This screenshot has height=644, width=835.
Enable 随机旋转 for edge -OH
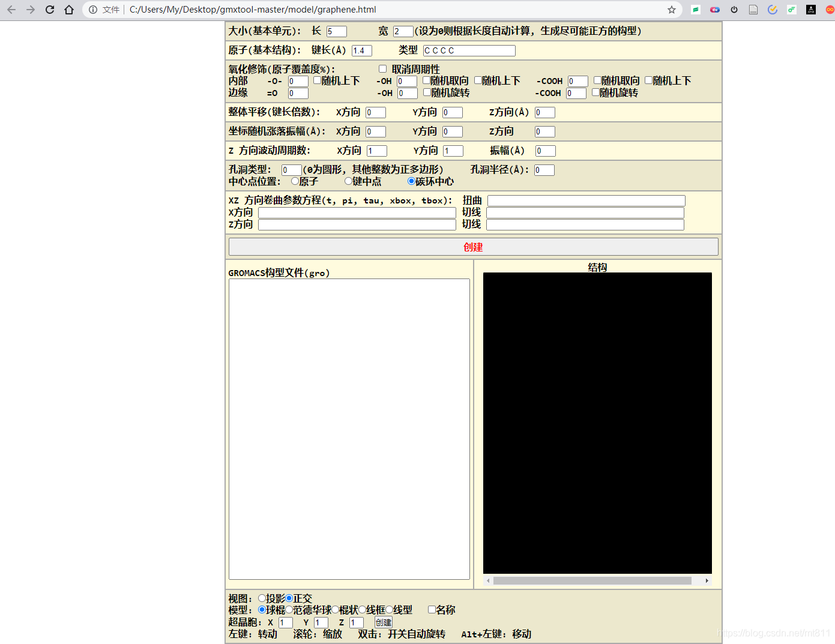click(x=427, y=92)
